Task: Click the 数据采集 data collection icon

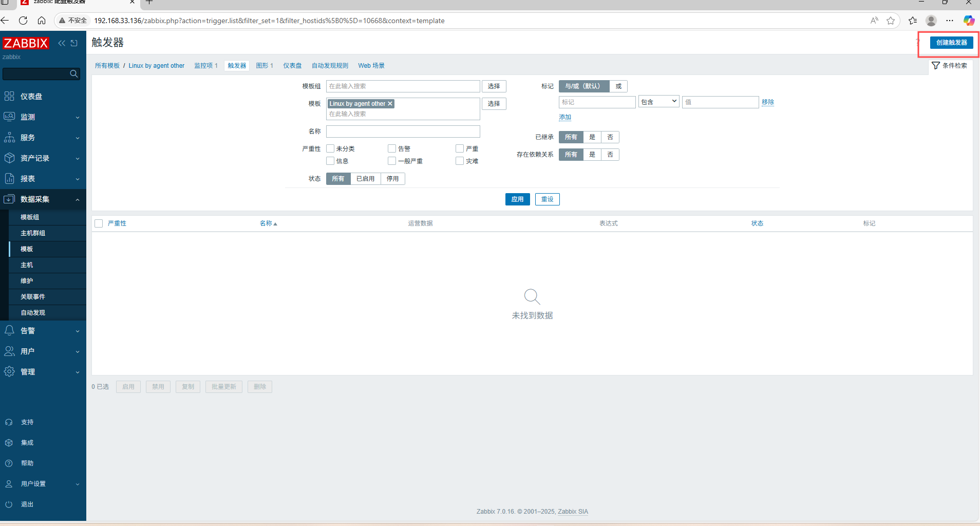Action: tap(9, 199)
